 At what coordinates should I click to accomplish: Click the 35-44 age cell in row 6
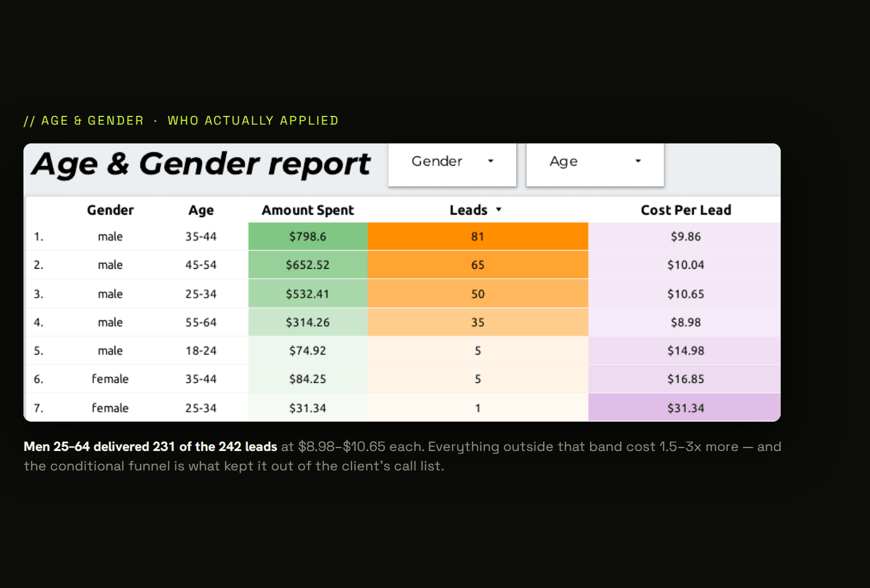tap(201, 379)
